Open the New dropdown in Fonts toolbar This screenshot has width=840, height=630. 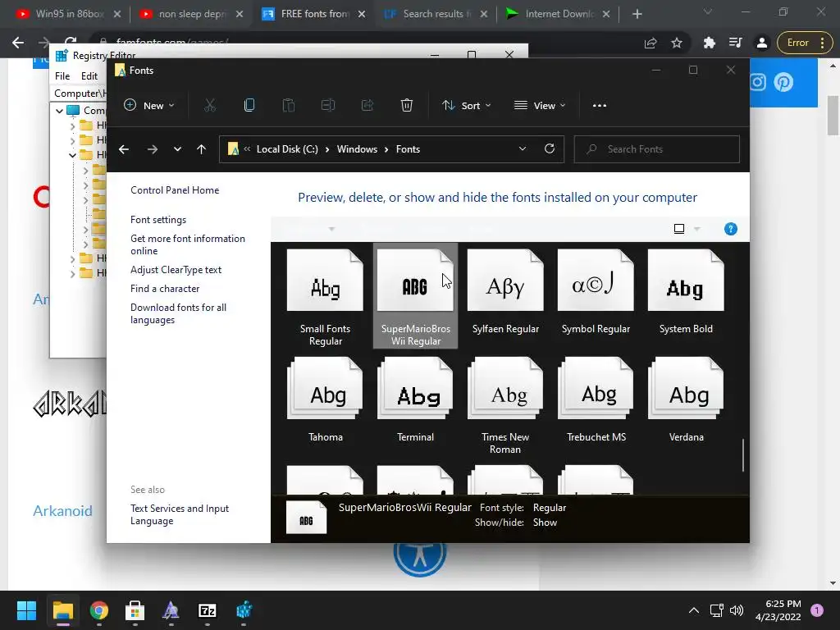(x=149, y=106)
